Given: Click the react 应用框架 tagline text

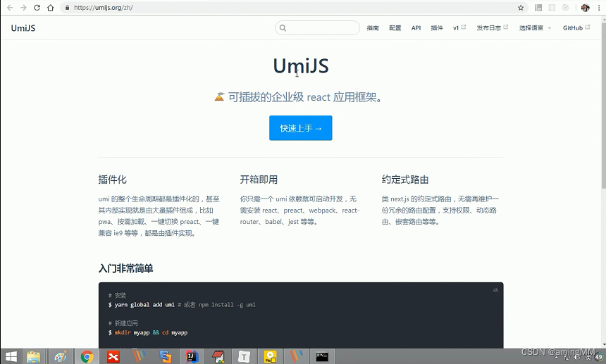Looking at the screenshot, I should point(345,97).
